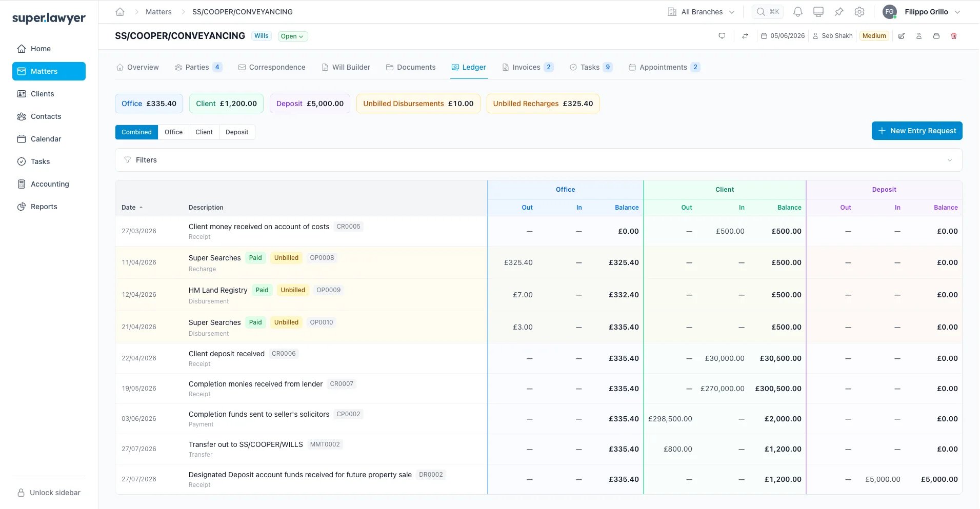This screenshot has width=980, height=509.
Task: Open Calendar in the sidebar
Action: click(x=49, y=139)
